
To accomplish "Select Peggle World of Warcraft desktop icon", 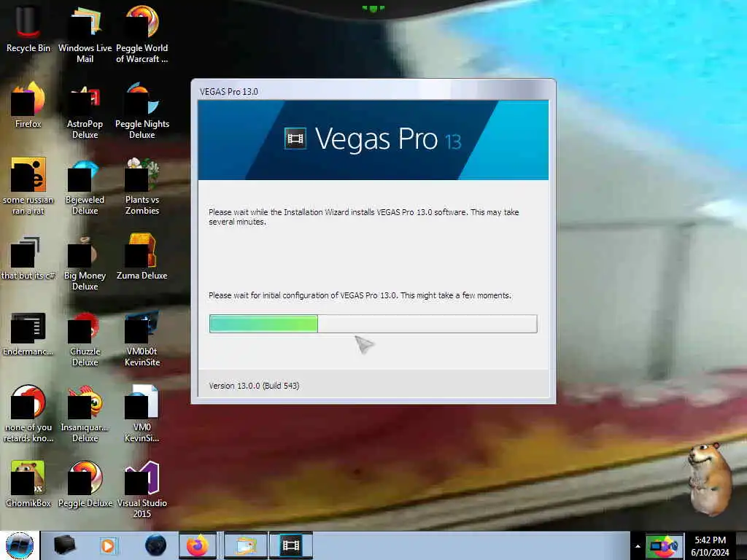I will pos(142,34).
